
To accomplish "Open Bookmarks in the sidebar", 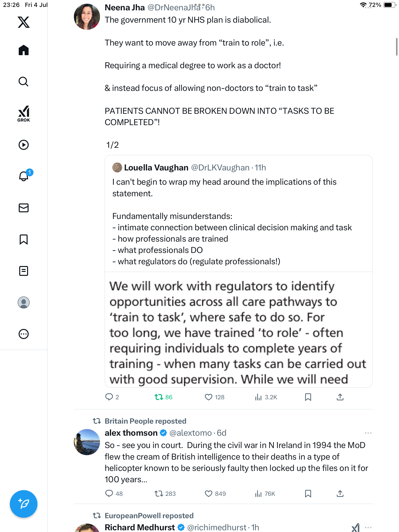I will pos(24,239).
